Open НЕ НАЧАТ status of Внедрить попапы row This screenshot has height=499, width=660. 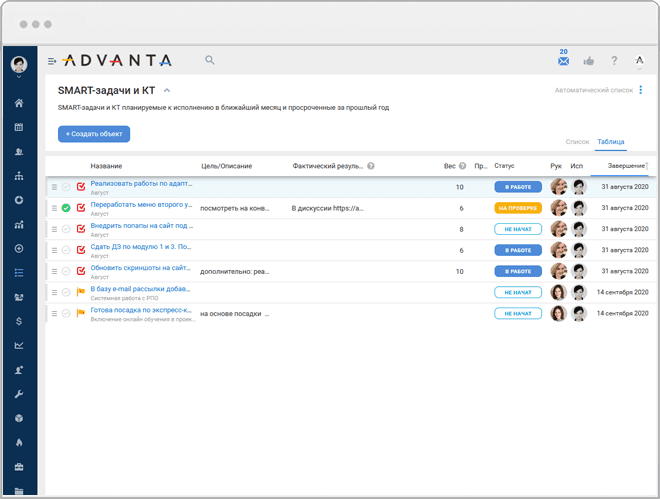[518, 229]
